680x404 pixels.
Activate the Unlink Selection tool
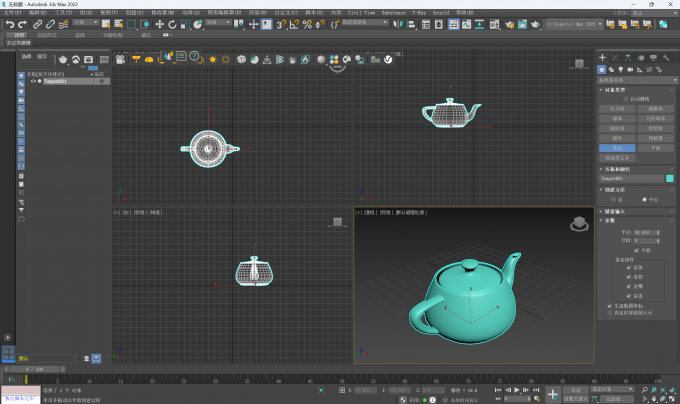[x=50, y=24]
